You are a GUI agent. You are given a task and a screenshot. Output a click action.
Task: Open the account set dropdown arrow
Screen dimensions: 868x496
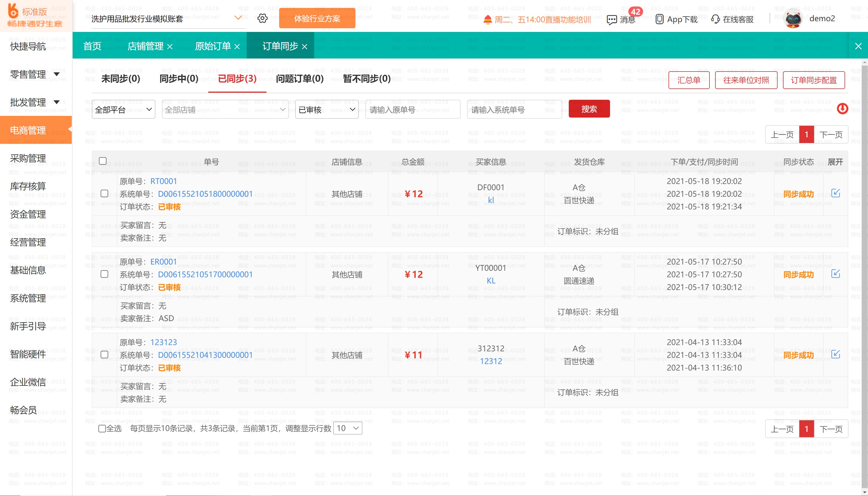tap(238, 18)
